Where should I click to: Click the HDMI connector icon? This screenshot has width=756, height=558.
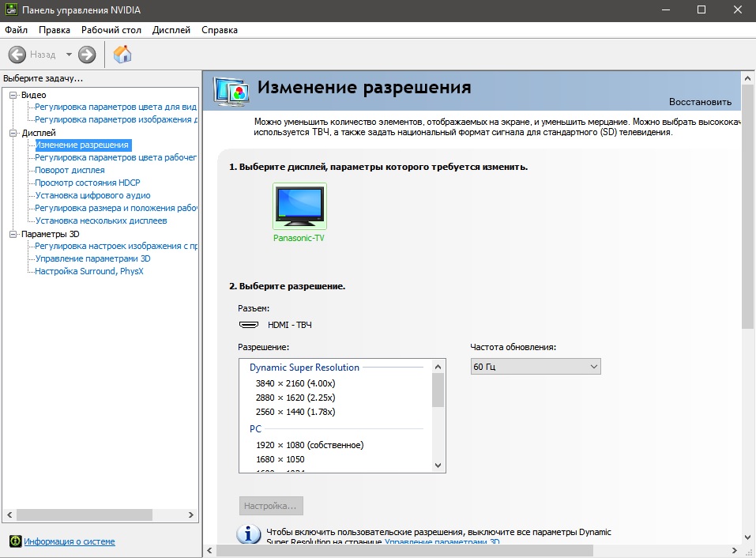coord(249,325)
